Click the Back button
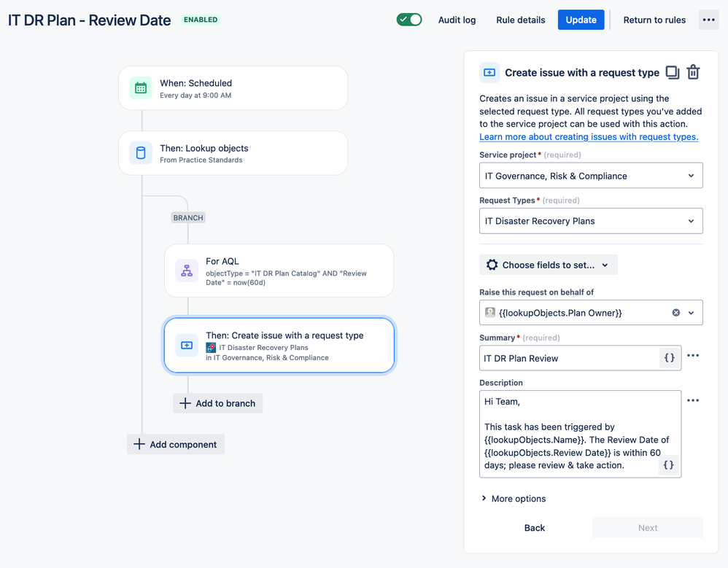728x568 pixels. 535,528
